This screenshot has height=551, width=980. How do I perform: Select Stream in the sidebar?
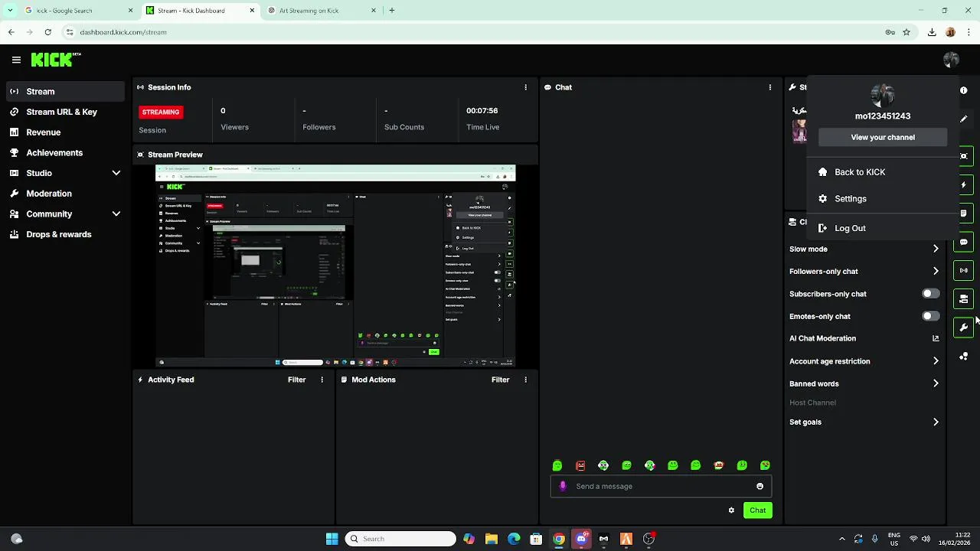pos(65,91)
